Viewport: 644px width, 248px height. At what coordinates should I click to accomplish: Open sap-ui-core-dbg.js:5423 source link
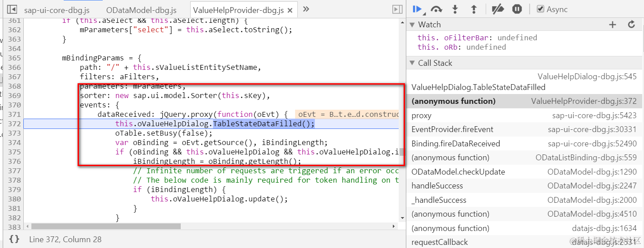594,115
